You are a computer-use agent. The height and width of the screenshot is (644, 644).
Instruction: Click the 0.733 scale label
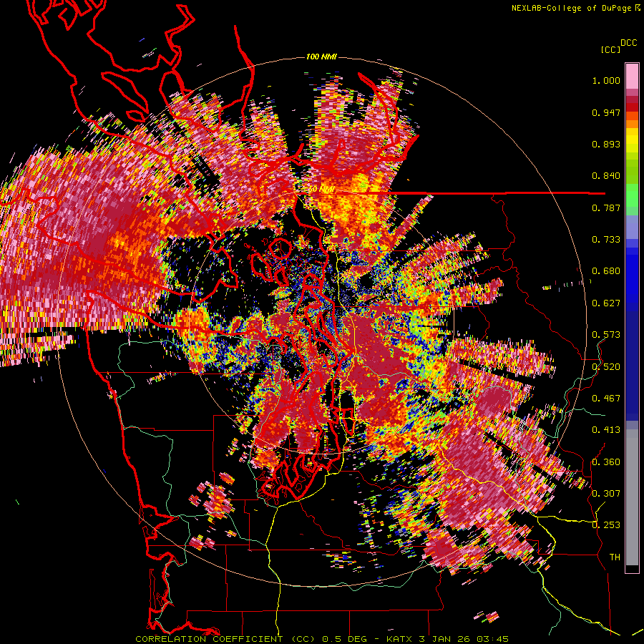pyautogui.click(x=606, y=240)
